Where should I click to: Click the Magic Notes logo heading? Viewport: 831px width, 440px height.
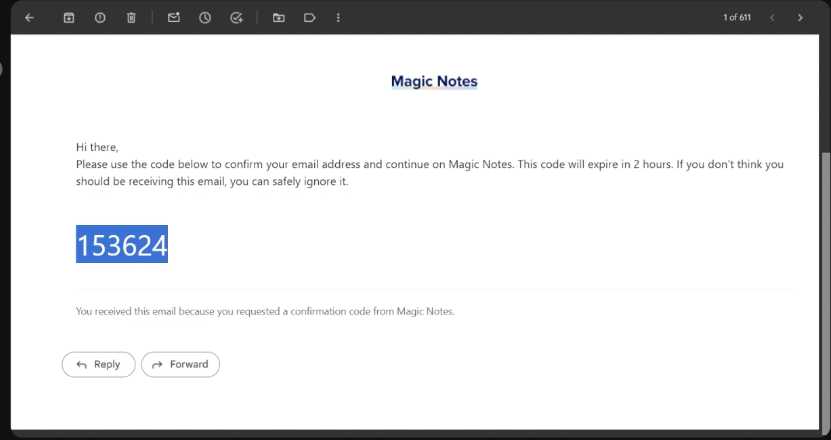point(434,81)
